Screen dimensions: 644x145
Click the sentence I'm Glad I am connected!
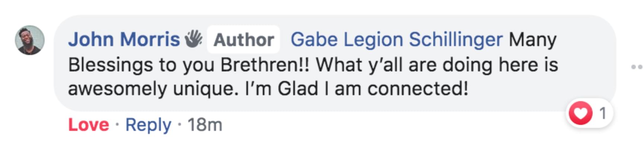pyautogui.click(x=356, y=89)
